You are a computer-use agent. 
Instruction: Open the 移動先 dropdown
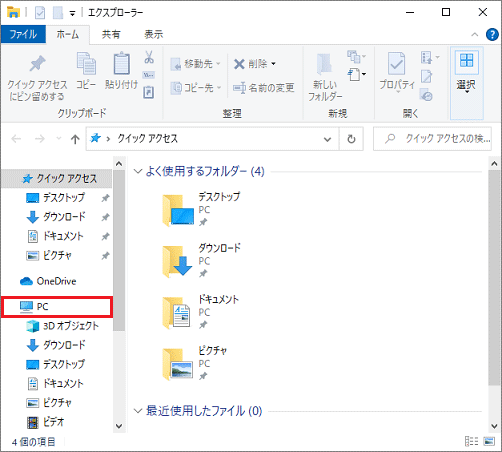click(x=196, y=63)
